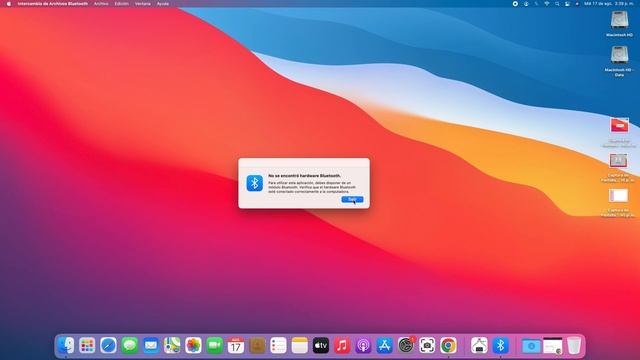Launch FaceTime from the dock
Screen dimensions: 640x360
click(214, 346)
